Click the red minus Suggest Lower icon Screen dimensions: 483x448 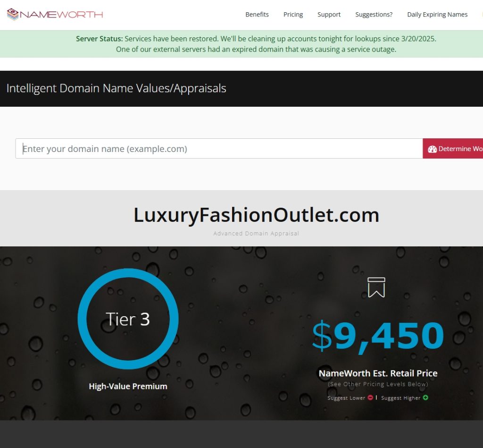(370, 397)
